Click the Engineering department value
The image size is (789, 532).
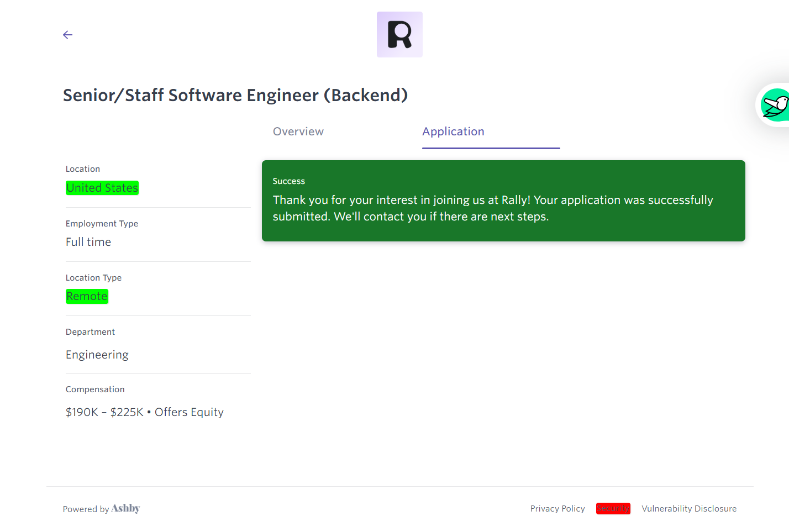tap(97, 355)
